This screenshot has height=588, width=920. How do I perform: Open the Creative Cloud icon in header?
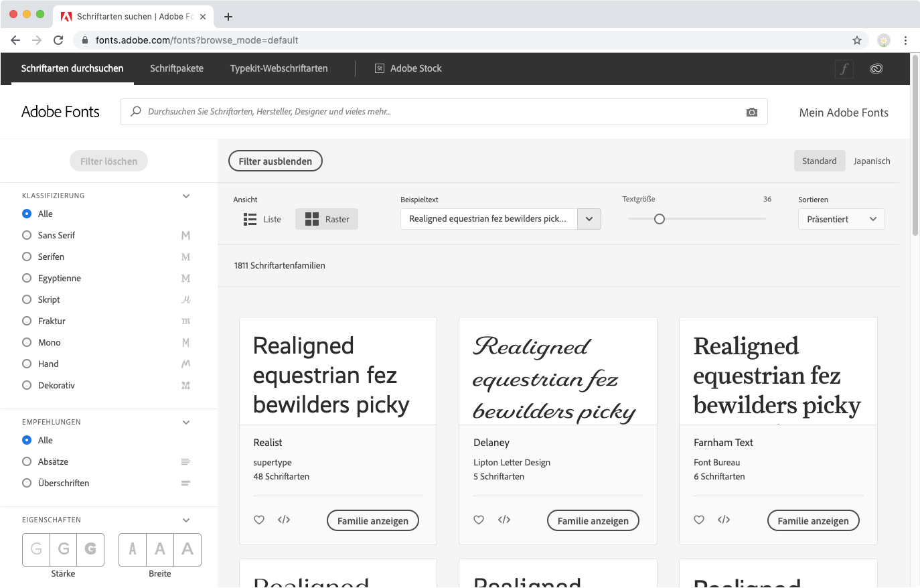tap(876, 68)
